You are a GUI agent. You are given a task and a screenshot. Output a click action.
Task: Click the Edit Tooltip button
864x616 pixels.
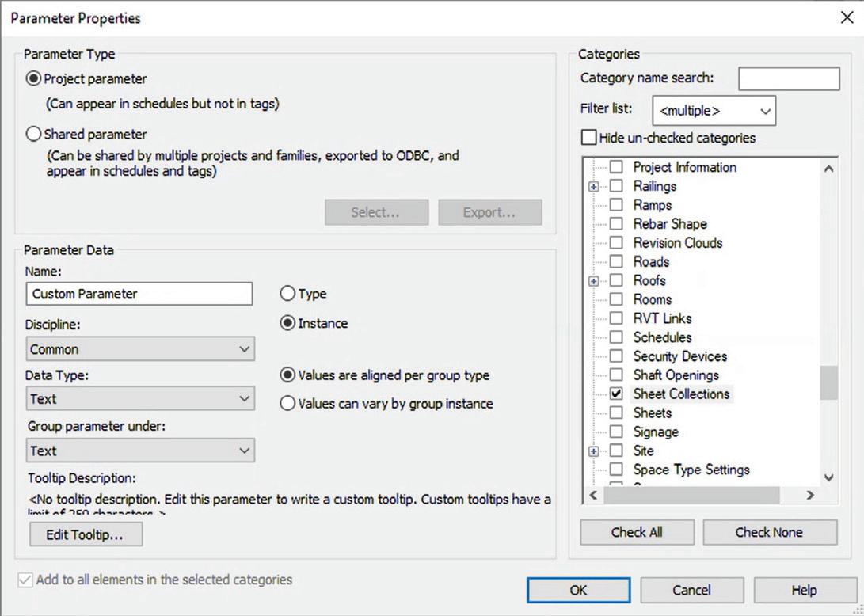click(86, 534)
